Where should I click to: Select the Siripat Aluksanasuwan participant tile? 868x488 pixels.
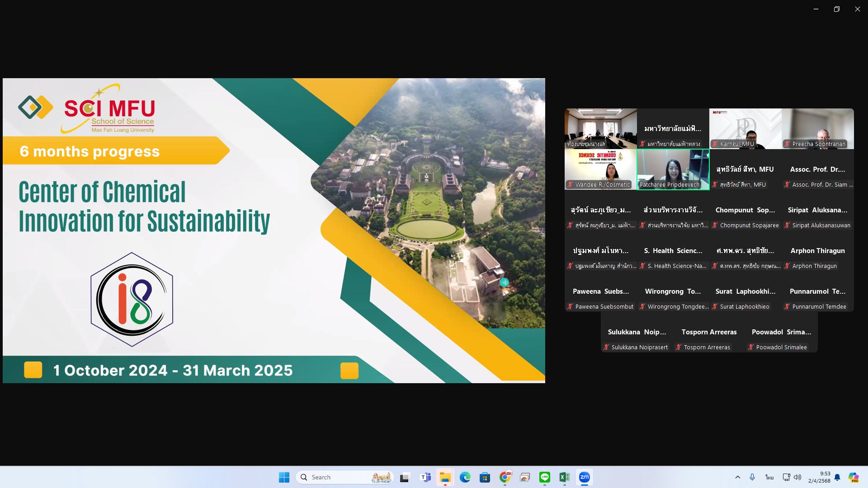pos(818,210)
